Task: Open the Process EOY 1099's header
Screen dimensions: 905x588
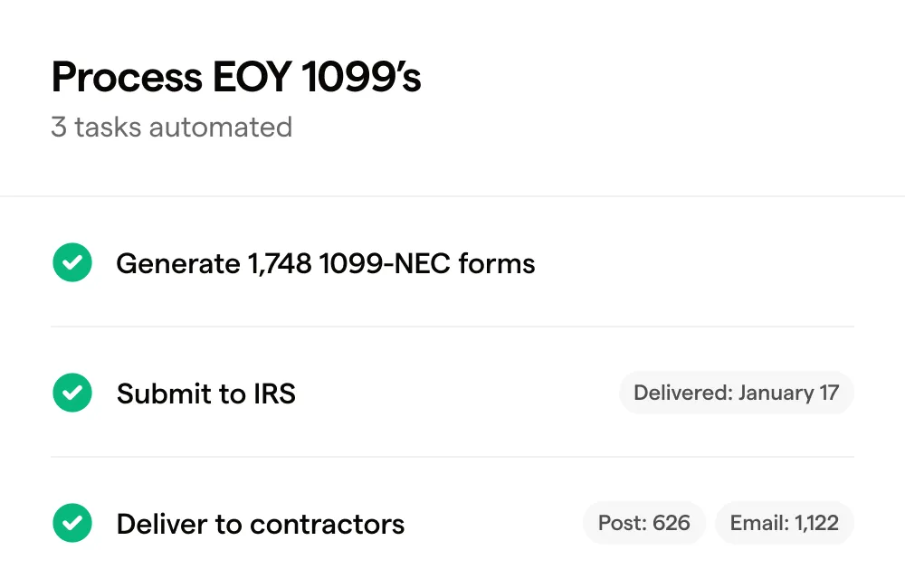Action: click(236, 77)
